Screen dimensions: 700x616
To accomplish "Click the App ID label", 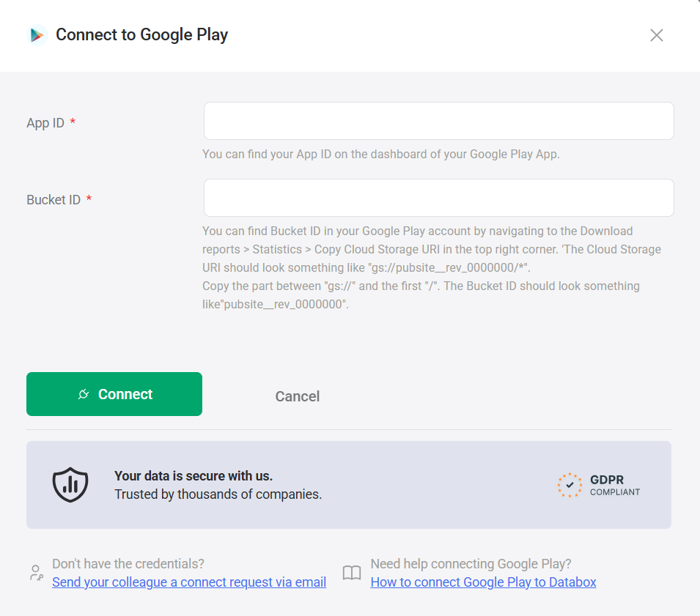I will (x=45, y=122).
